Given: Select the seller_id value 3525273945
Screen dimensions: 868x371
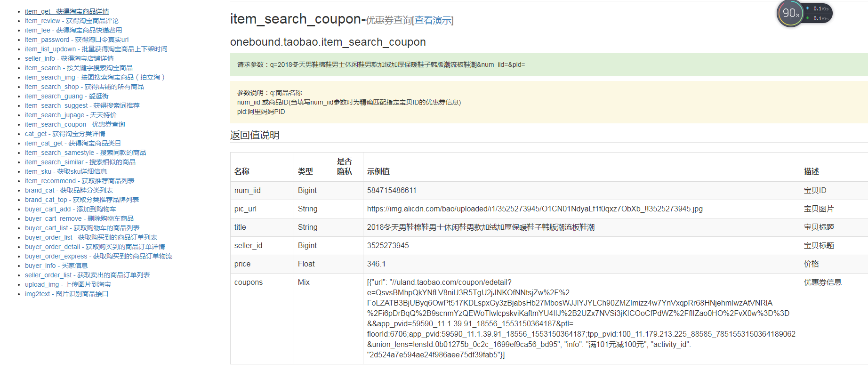Looking at the screenshot, I should [388, 246].
